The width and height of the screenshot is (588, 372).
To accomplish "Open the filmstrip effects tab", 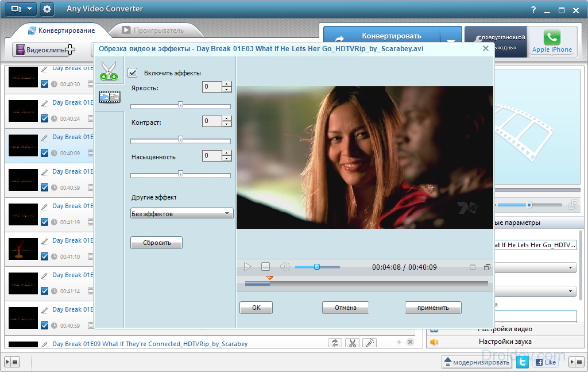I will point(110,97).
